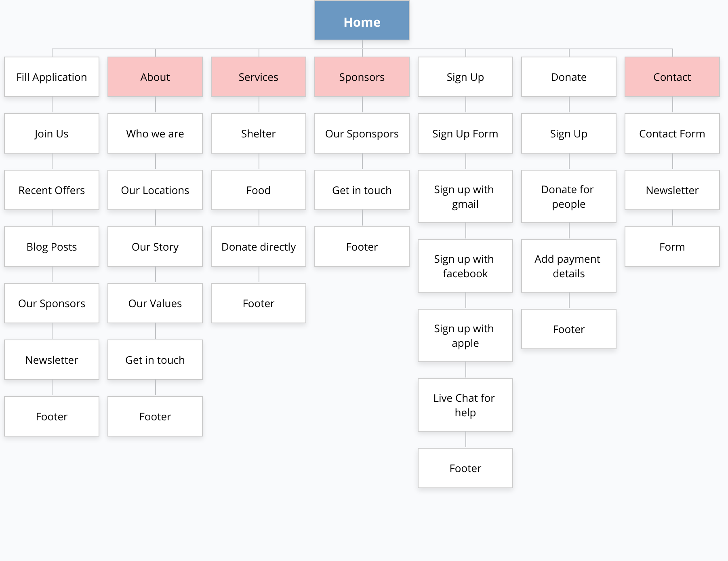Select the Our Values node
728x561 pixels.
coord(155,303)
